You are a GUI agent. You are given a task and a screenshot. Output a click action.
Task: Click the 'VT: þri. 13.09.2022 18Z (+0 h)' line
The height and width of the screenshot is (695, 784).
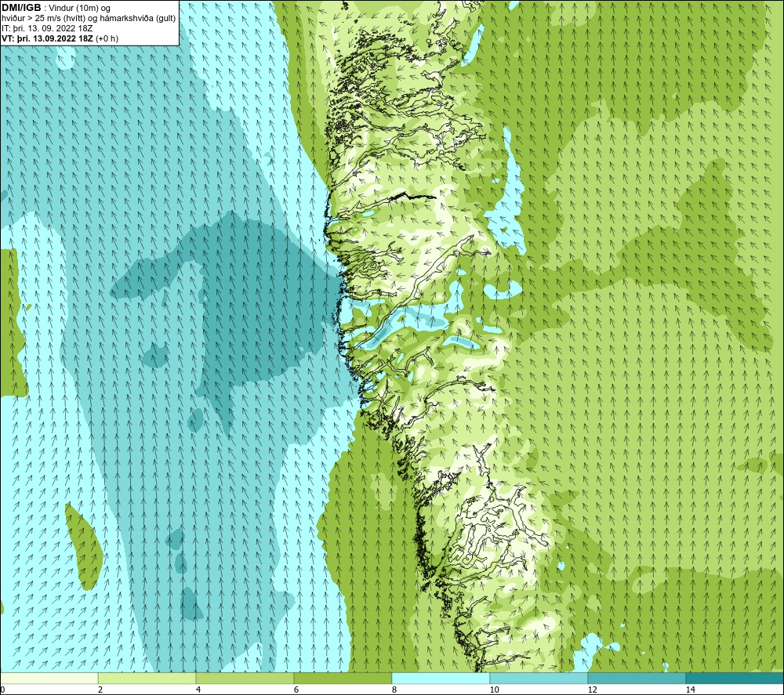tap(60, 38)
